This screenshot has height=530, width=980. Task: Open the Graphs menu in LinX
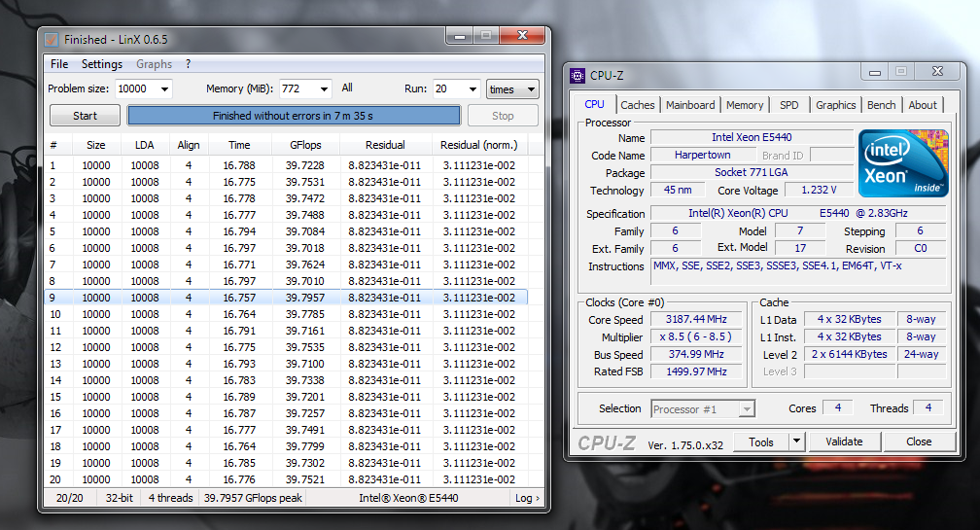(154, 64)
